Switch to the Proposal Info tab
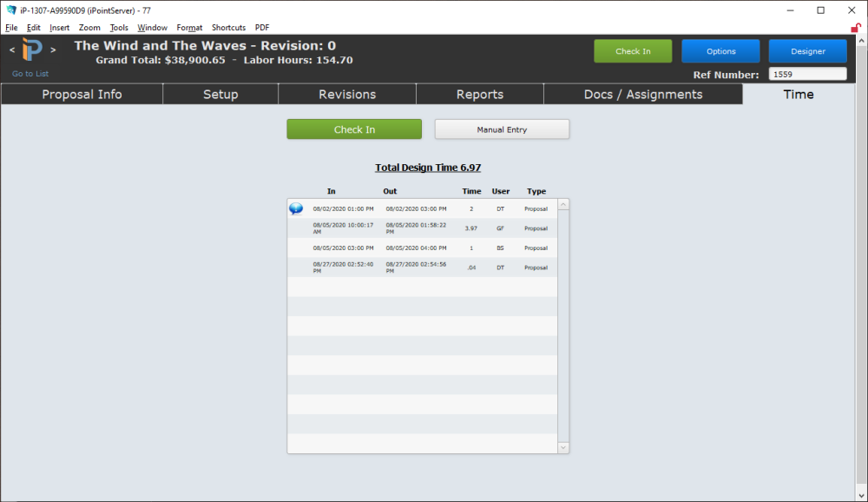Screen dimensions: 868x502 click(82, 94)
